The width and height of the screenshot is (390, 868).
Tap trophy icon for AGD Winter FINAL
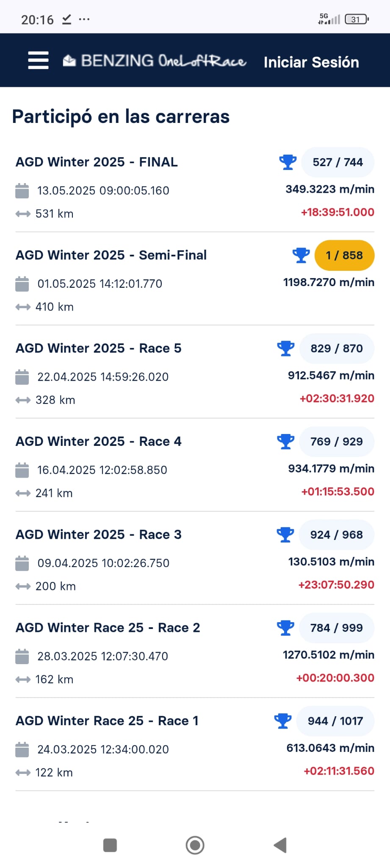click(288, 162)
